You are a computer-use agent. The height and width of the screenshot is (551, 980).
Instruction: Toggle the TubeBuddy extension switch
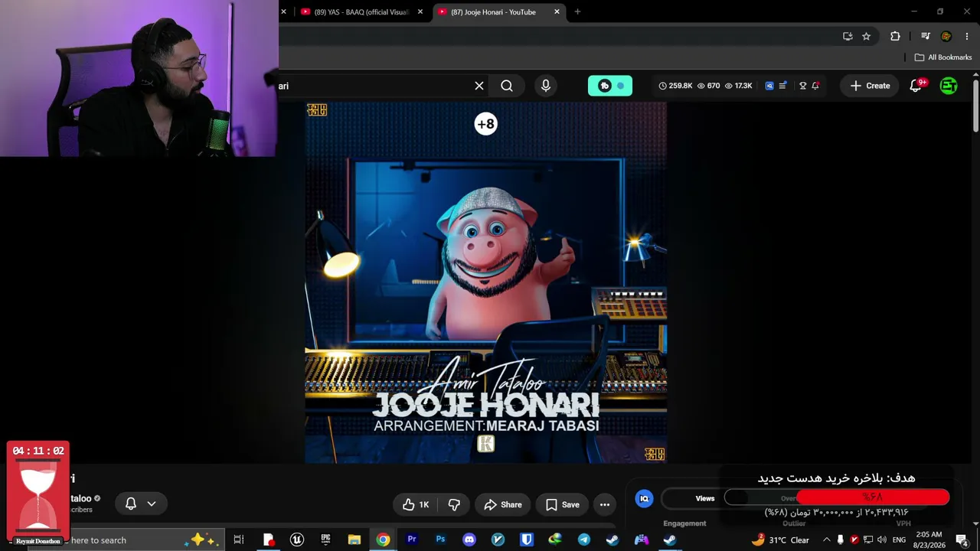610,86
